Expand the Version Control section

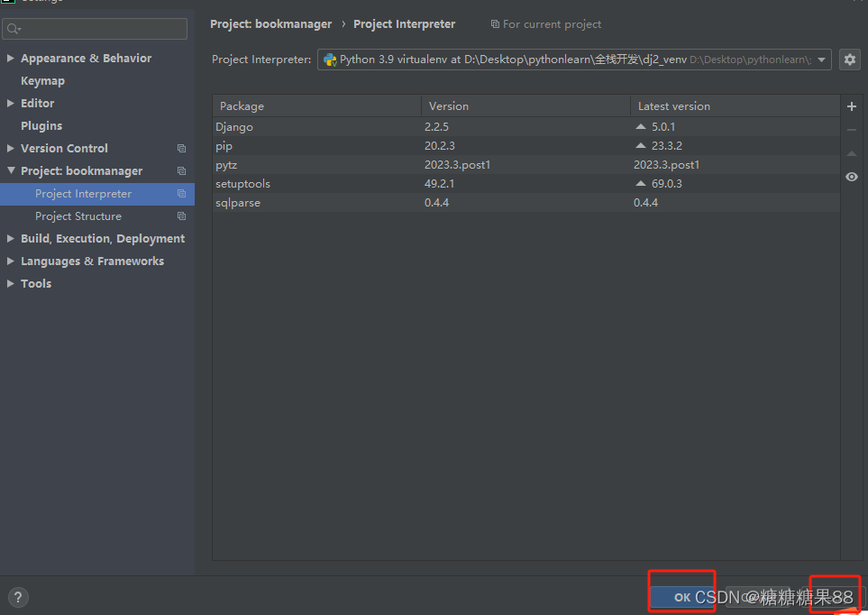point(10,149)
